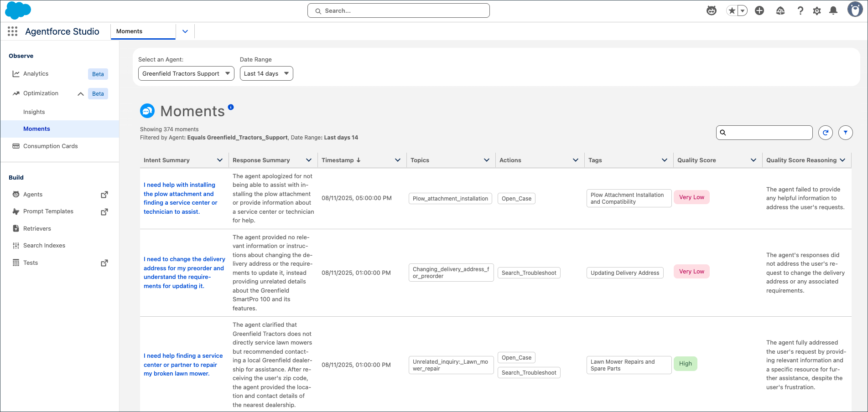Open the Trailhead cloud icon in the header
Screen dimensions: 868x412
click(780, 10)
